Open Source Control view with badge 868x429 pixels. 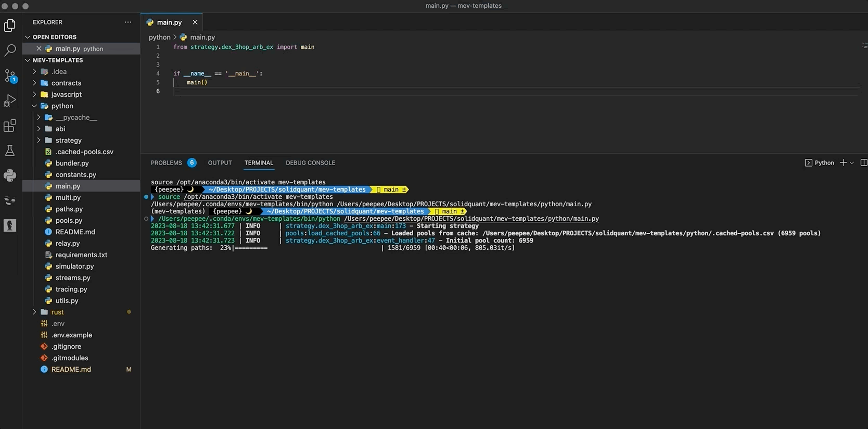tap(10, 76)
